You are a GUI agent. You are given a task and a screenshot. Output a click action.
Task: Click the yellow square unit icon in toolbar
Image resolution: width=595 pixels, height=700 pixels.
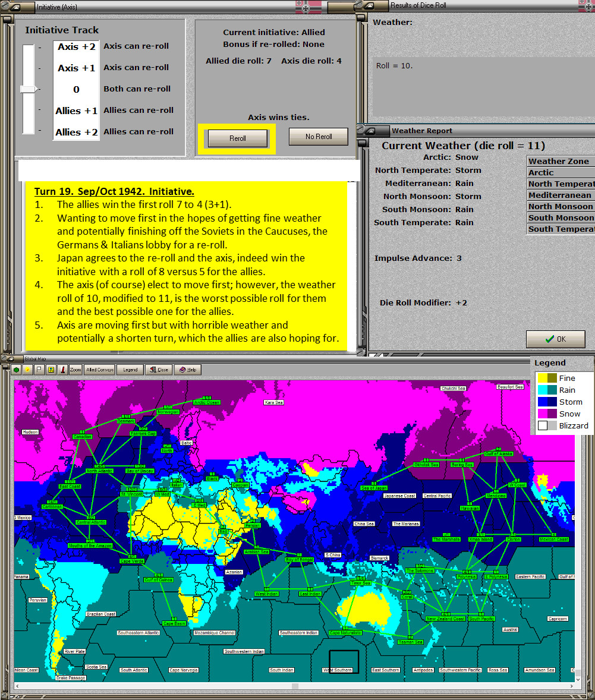[51, 370]
